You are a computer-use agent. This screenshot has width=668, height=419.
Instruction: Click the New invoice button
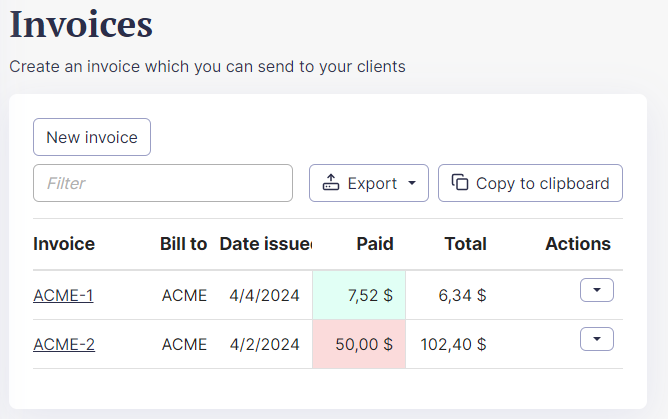(x=92, y=137)
